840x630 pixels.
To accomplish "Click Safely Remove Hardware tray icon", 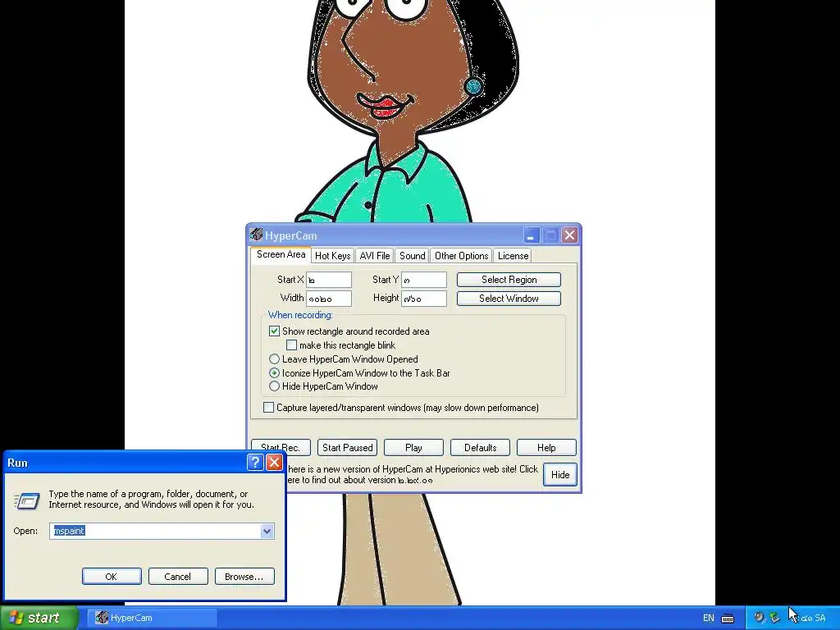I will 774,618.
